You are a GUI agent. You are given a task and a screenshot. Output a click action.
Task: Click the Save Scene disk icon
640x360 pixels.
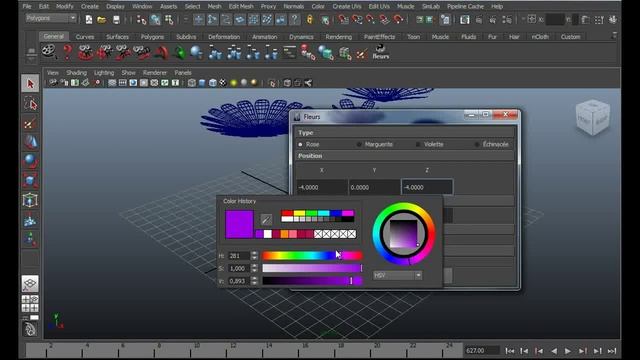point(116,20)
